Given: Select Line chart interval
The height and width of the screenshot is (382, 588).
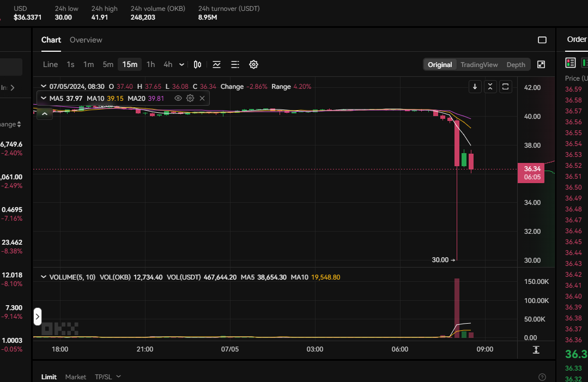Looking at the screenshot, I should [x=50, y=64].
